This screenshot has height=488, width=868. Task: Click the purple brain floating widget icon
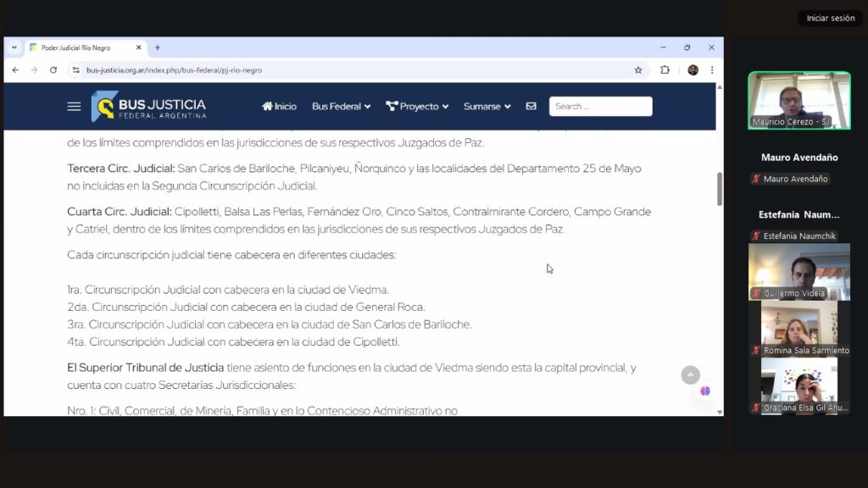(x=704, y=391)
